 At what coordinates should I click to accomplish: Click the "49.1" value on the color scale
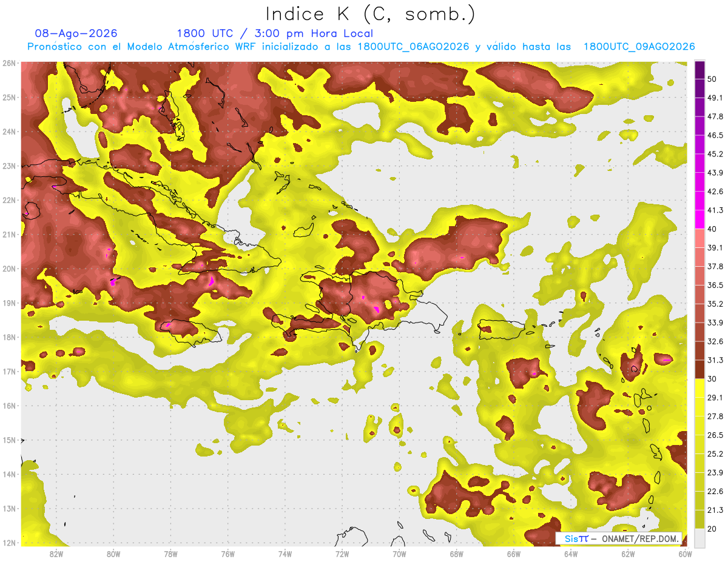(x=716, y=98)
